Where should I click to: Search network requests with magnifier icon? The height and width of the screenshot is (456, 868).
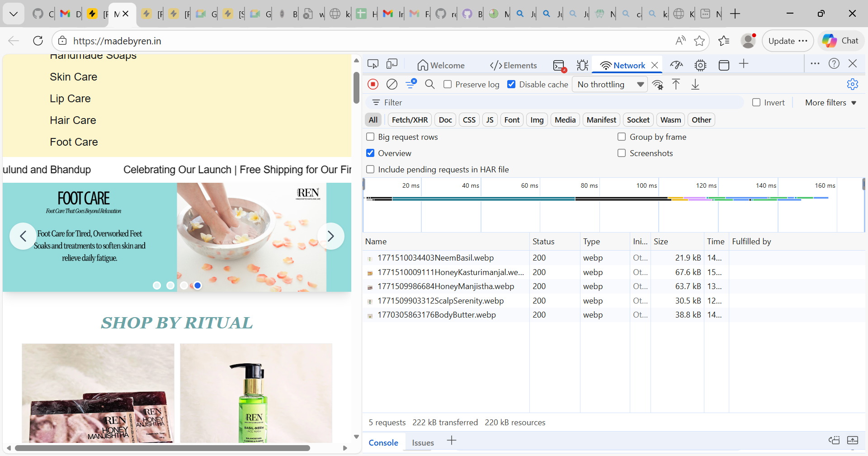(430, 84)
